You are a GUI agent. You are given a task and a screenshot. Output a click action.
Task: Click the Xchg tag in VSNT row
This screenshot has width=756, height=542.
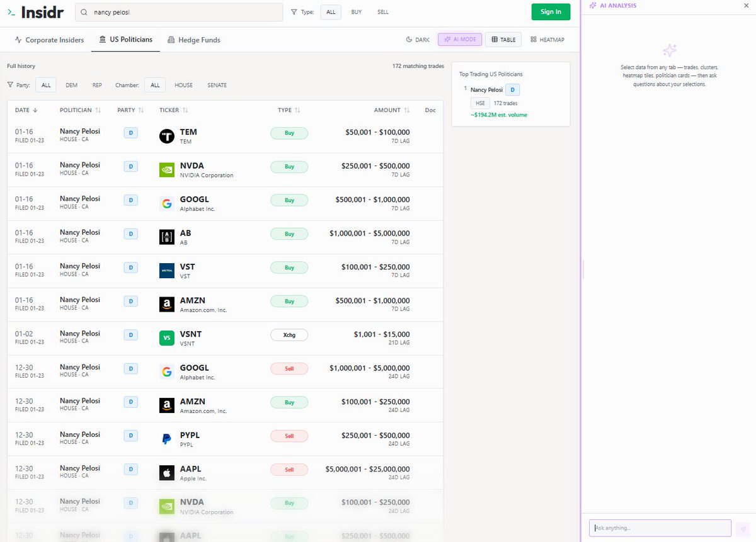coord(289,335)
